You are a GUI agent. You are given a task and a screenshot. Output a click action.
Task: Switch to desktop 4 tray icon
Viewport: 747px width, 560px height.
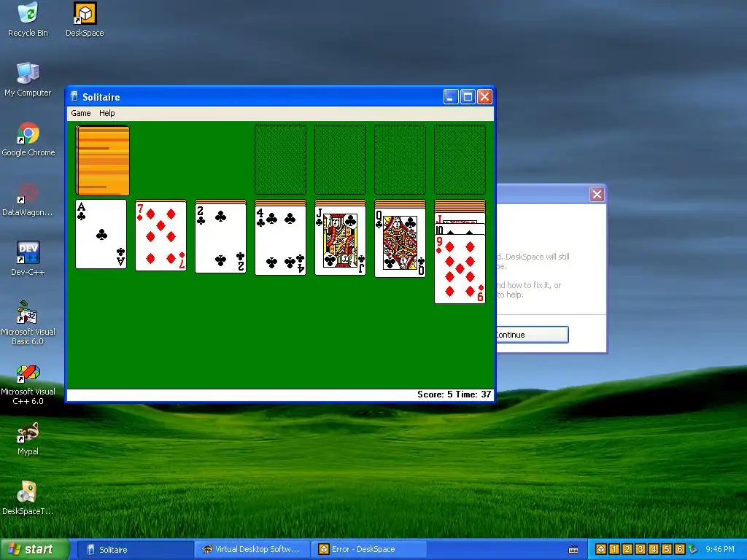(654, 549)
